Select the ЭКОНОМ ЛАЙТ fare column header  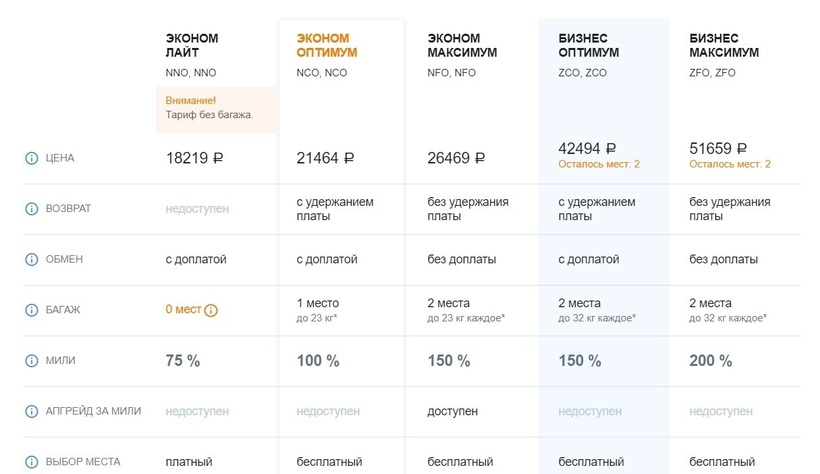192,45
